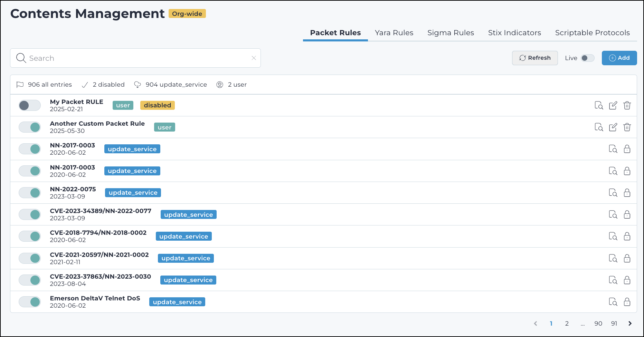Go to the previous page arrow
644x337 pixels.
(x=536, y=324)
